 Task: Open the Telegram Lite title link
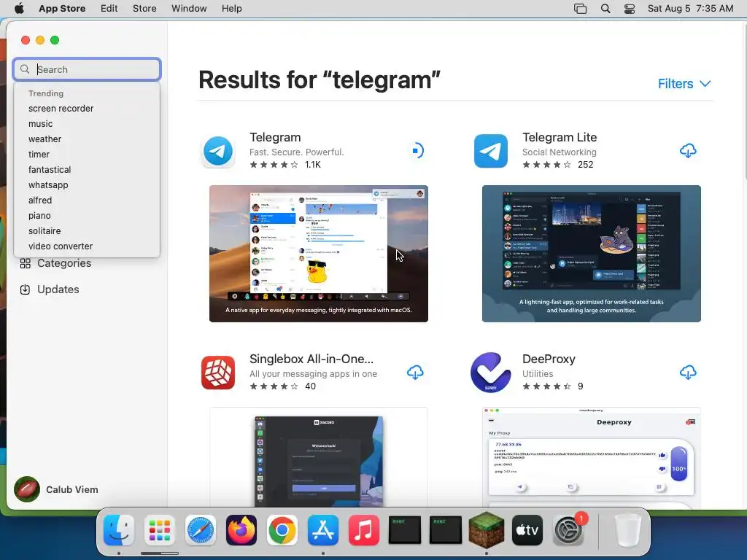(560, 137)
